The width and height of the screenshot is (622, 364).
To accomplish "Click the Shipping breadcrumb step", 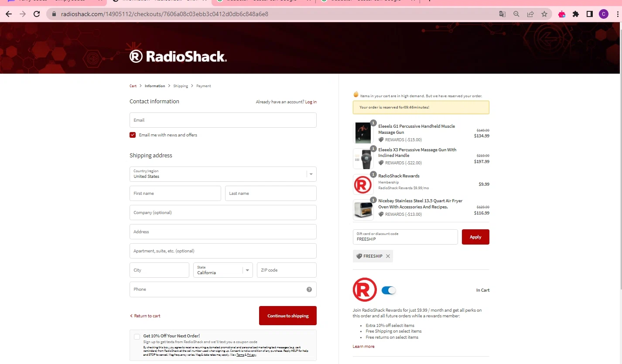I will click(x=181, y=86).
